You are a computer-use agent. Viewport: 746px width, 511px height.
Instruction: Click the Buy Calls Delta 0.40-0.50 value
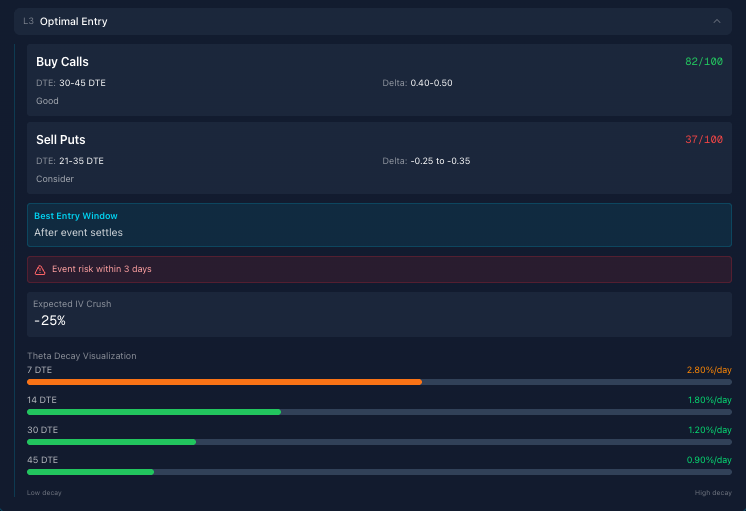coord(431,83)
